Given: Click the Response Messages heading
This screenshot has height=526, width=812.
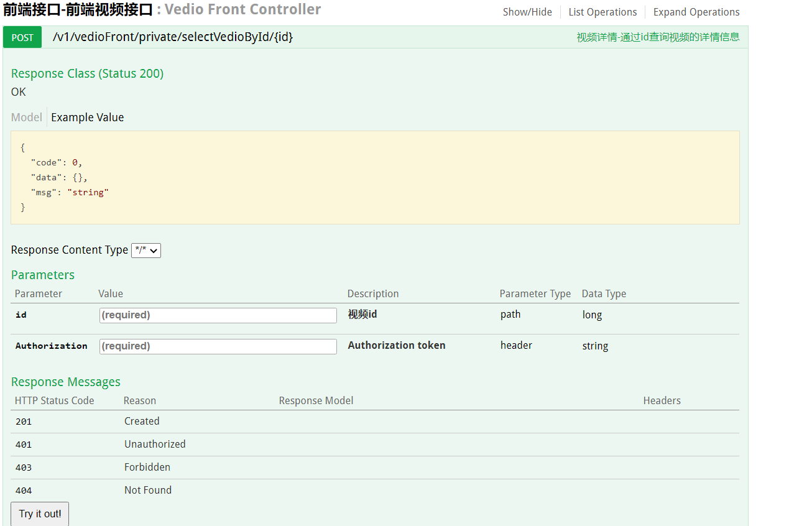Looking at the screenshot, I should tap(66, 382).
